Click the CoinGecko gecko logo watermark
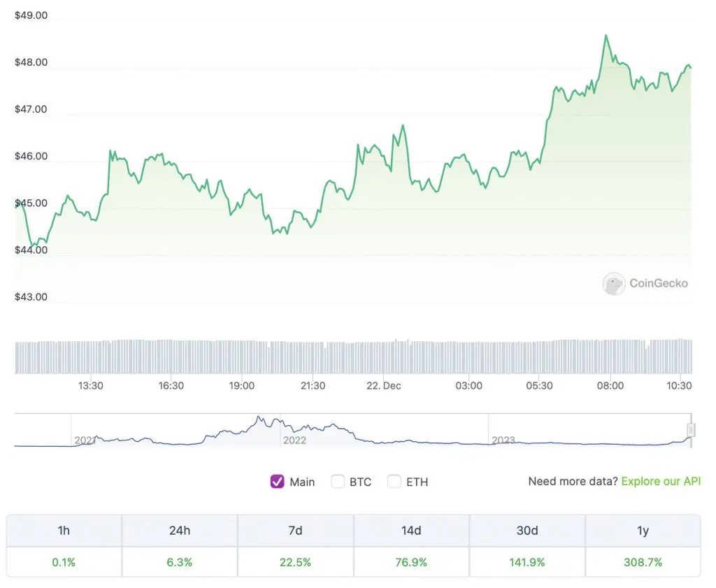716x588 pixels. pyautogui.click(x=614, y=284)
